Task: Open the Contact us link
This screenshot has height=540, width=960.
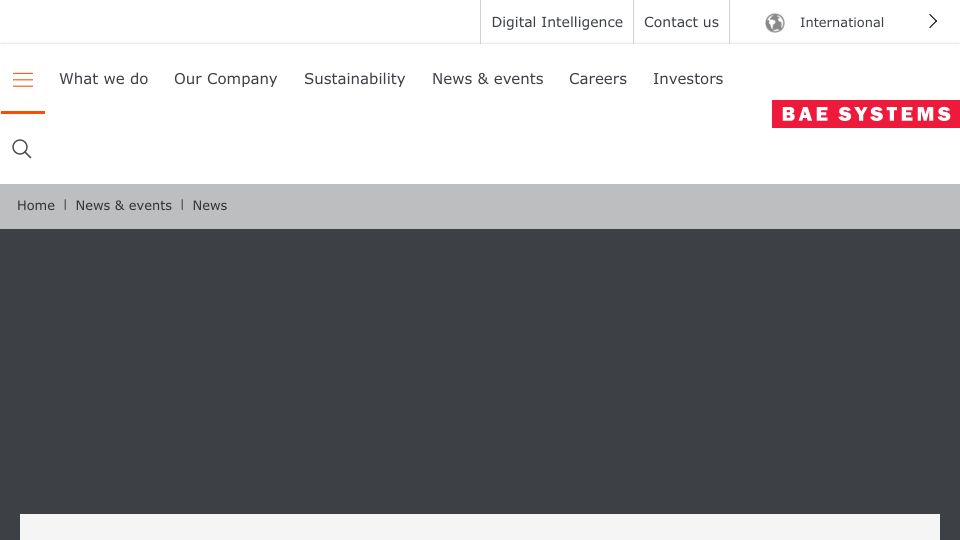Action: 681,22
